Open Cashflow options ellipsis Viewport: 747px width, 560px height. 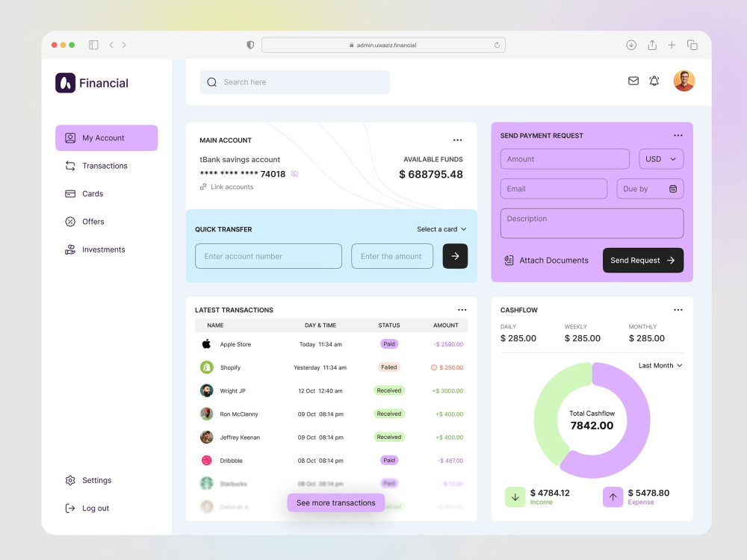(x=678, y=310)
